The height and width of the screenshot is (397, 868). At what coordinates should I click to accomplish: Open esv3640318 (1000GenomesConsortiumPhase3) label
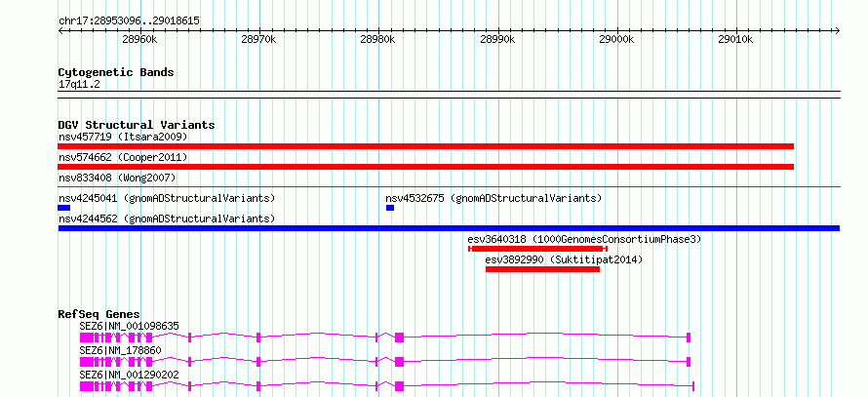click(584, 239)
